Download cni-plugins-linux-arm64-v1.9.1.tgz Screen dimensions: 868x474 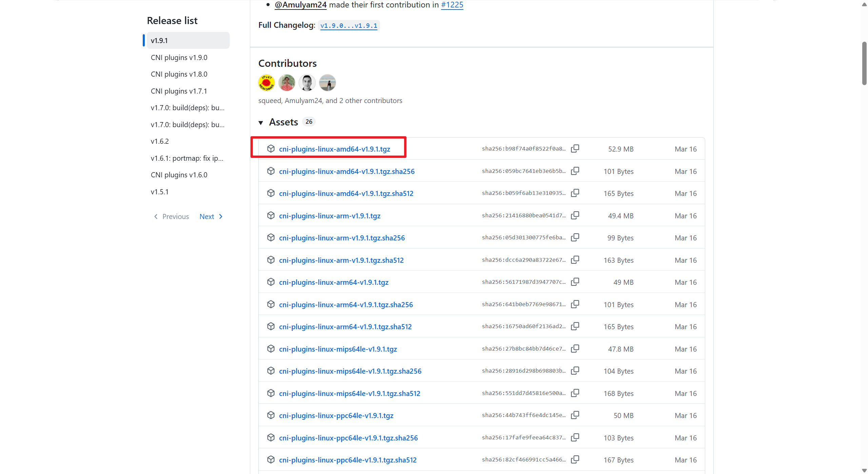point(334,282)
